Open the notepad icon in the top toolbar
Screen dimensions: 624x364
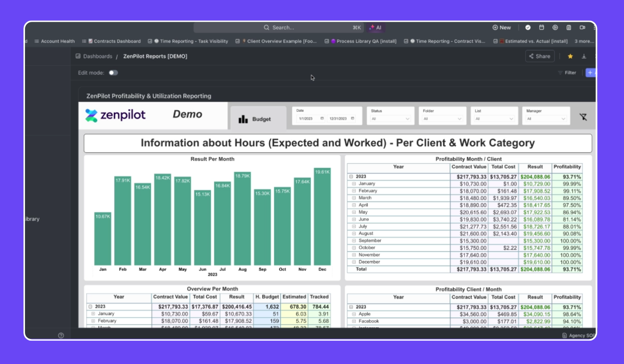(x=569, y=28)
